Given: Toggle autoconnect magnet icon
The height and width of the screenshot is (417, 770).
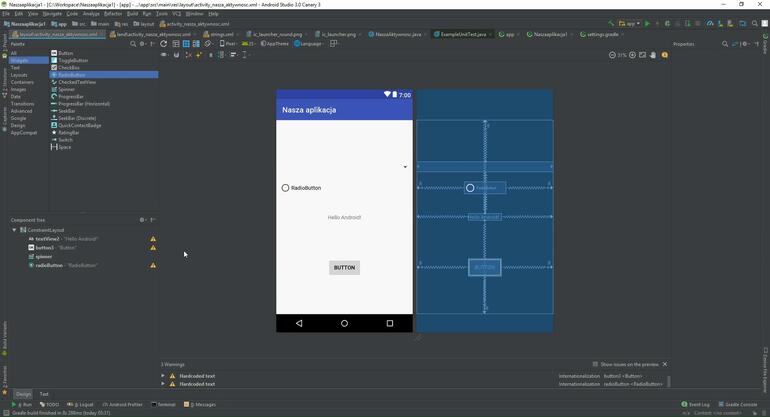Looking at the screenshot, I should [176, 55].
